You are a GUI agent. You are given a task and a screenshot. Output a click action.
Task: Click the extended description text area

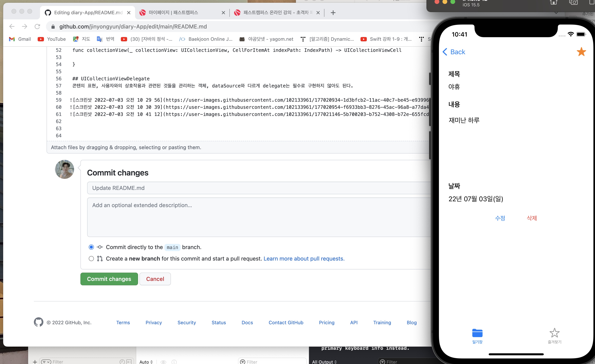coord(259,217)
